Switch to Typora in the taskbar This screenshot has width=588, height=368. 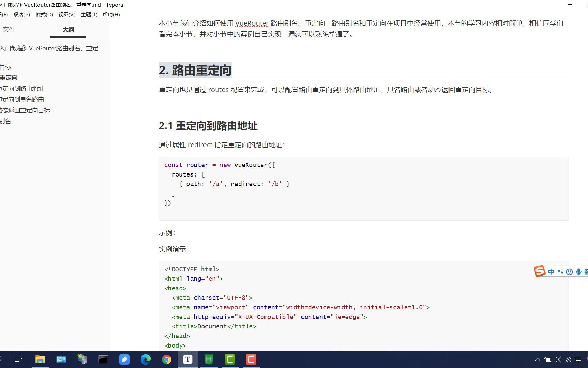coord(188,359)
